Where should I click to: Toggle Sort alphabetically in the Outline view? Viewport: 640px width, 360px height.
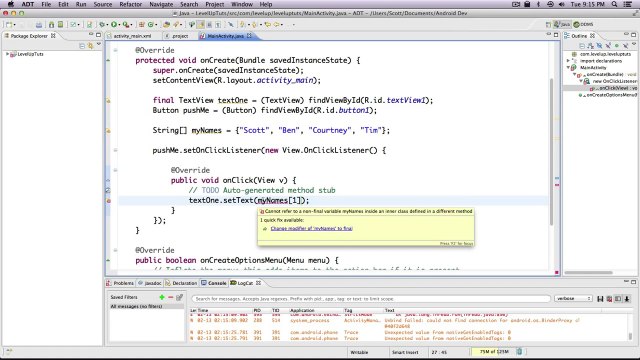[591, 46]
